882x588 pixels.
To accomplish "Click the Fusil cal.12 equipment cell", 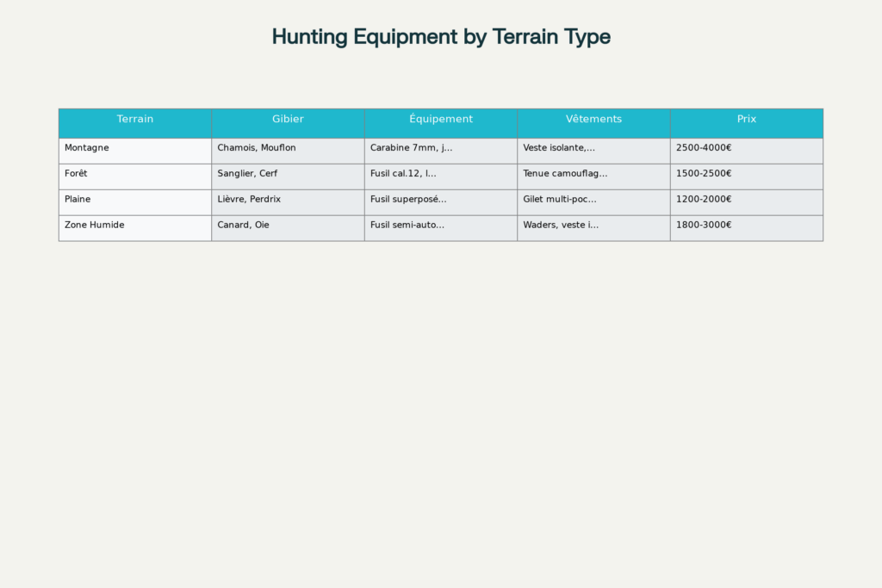I will click(441, 177).
